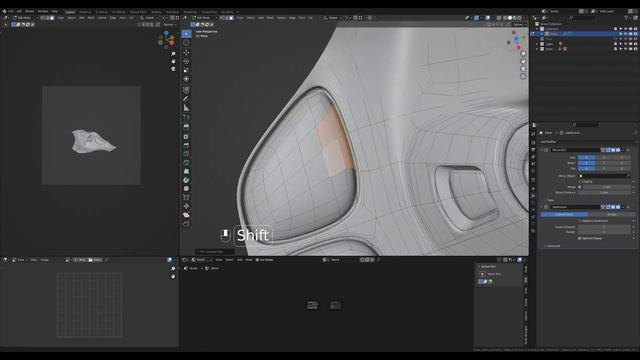
Task: Select the Measure ruler tool
Action: pyautogui.click(x=186, y=108)
